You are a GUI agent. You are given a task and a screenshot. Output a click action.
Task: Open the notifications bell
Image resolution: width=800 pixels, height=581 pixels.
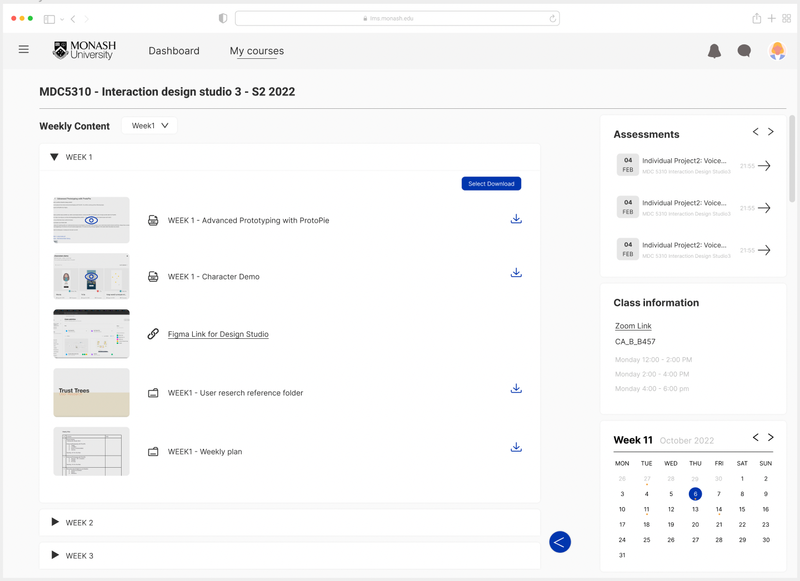714,51
